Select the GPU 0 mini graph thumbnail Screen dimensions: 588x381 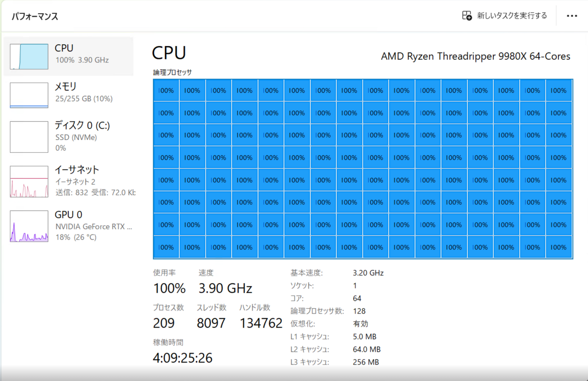(x=29, y=226)
